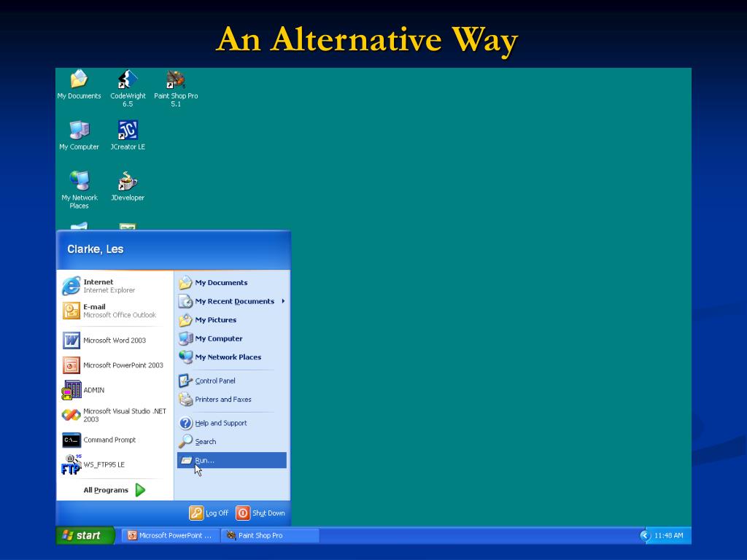Click the Internet Explorer subtitle text
747x560 pixels.
tap(109, 290)
